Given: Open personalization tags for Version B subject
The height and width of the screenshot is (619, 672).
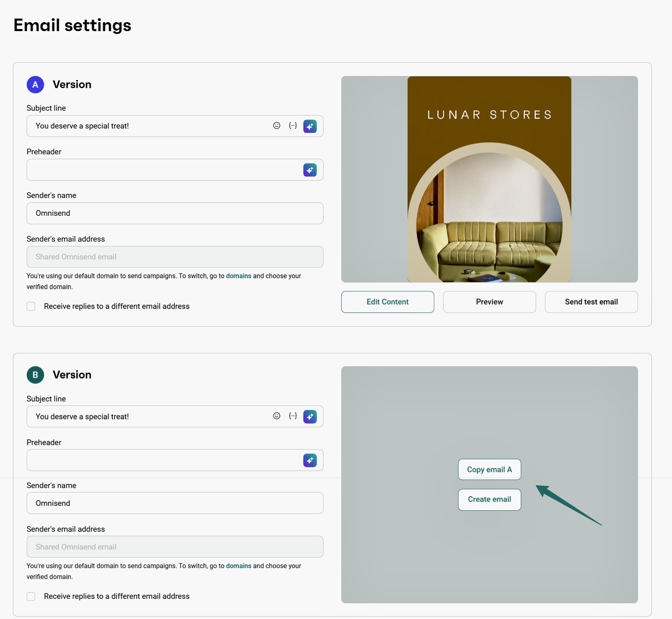Looking at the screenshot, I should tap(292, 416).
